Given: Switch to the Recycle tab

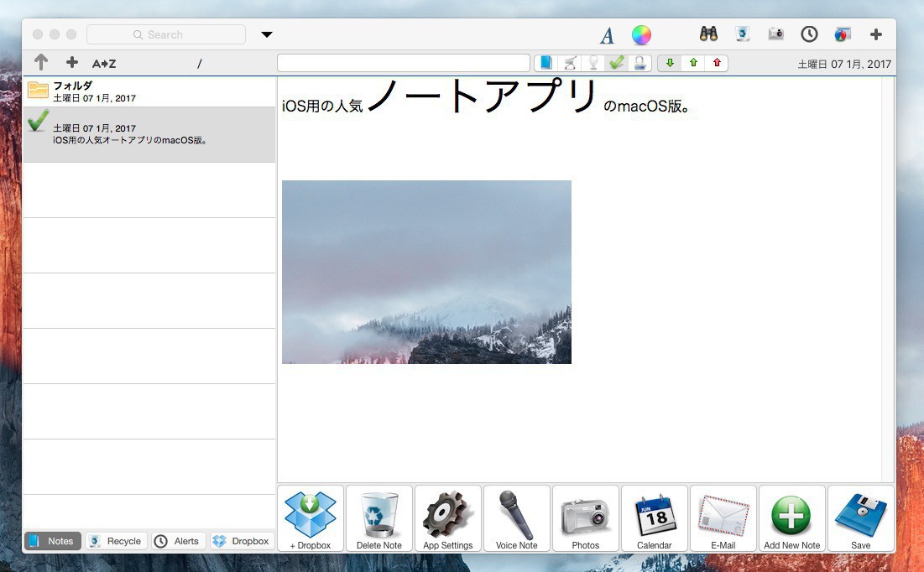Looking at the screenshot, I should pyautogui.click(x=116, y=541).
